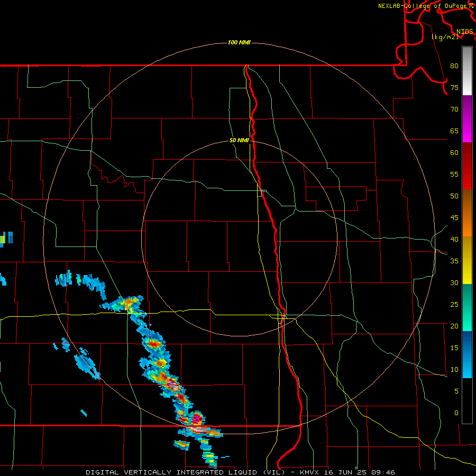Image resolution: width=476 pixels, height=476 pixels.
Task: Click the [kg/m2] units label
Action: point(445,37)
